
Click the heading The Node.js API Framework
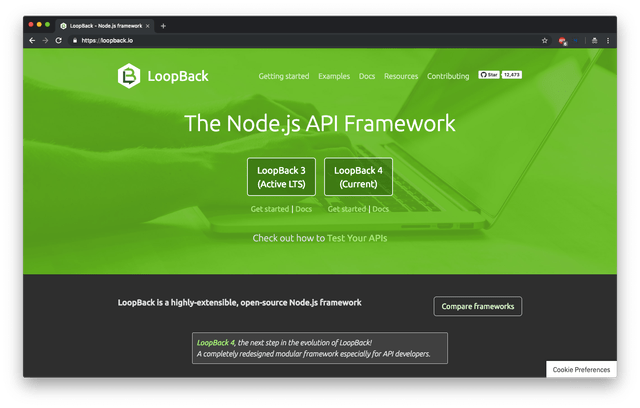320,123
